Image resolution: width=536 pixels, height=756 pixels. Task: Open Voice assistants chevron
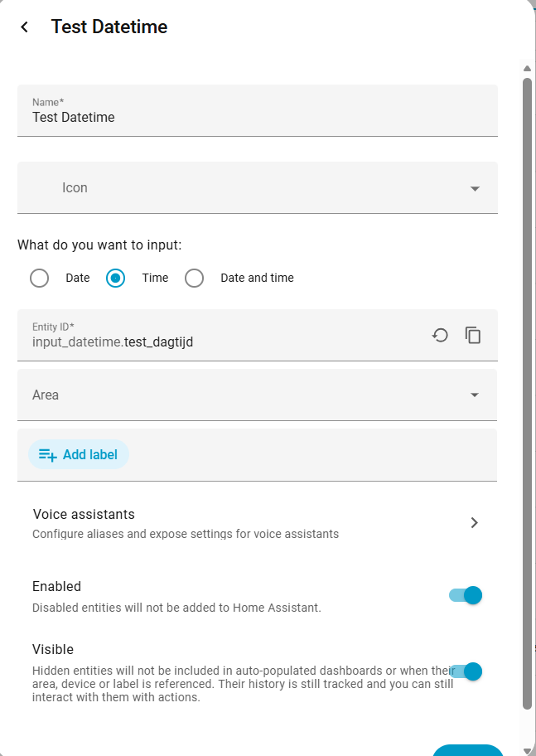pos(474,522)
